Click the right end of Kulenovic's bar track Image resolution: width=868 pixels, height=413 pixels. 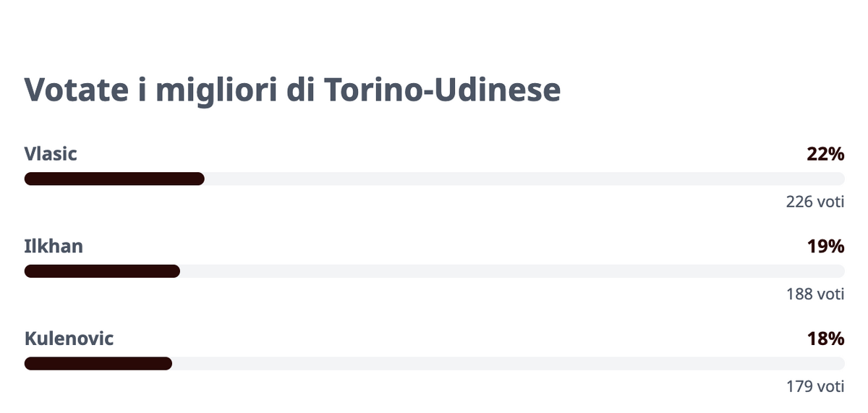[839, 363]
